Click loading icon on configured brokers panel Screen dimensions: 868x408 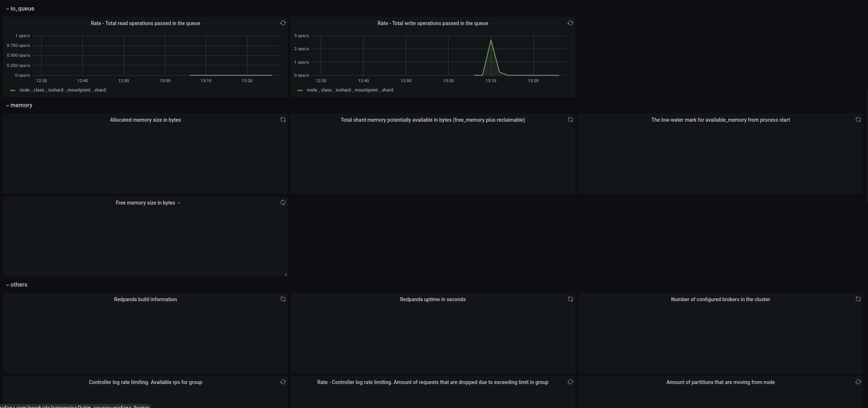click(x=858, y=299)
